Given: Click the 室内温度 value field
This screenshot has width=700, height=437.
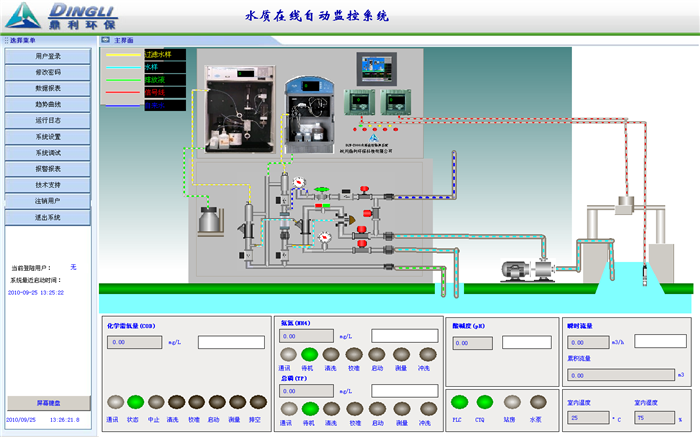Looking at the screenshot, I should (586, 417).
